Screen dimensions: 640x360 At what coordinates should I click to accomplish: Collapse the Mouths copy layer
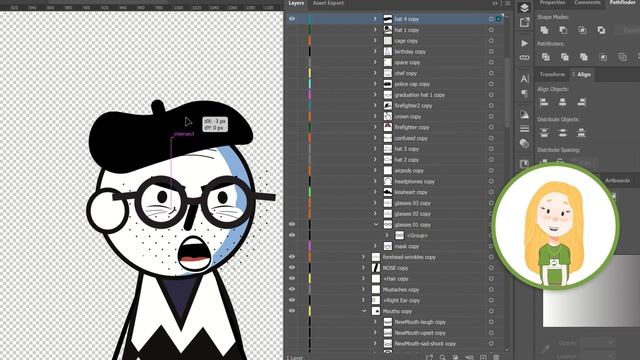pos(364,311)
